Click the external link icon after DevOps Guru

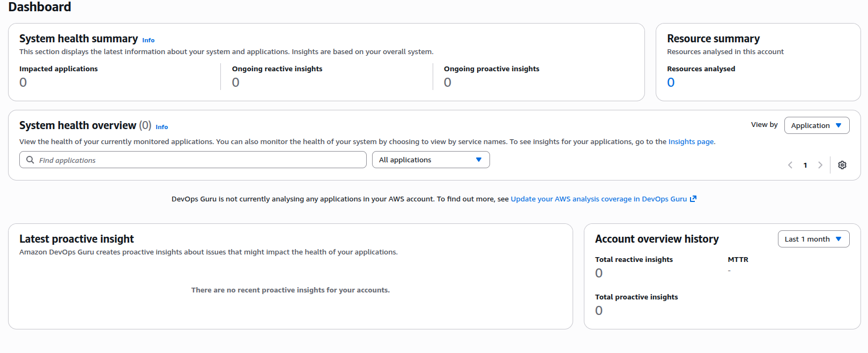[693, 199]
